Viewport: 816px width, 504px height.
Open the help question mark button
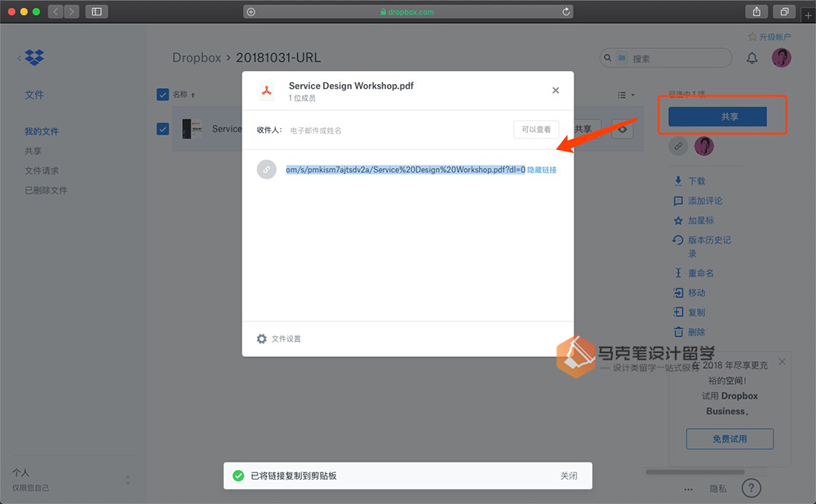751,489
